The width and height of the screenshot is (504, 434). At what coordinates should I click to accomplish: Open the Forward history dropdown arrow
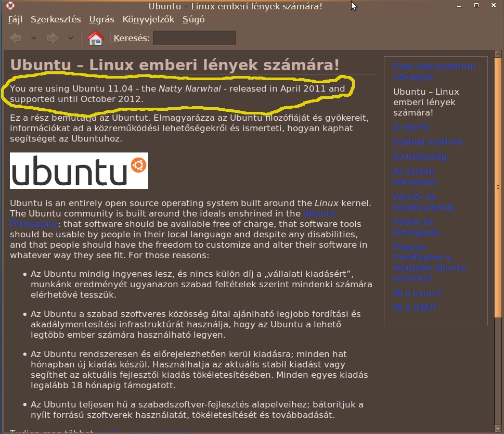(71, 38)
